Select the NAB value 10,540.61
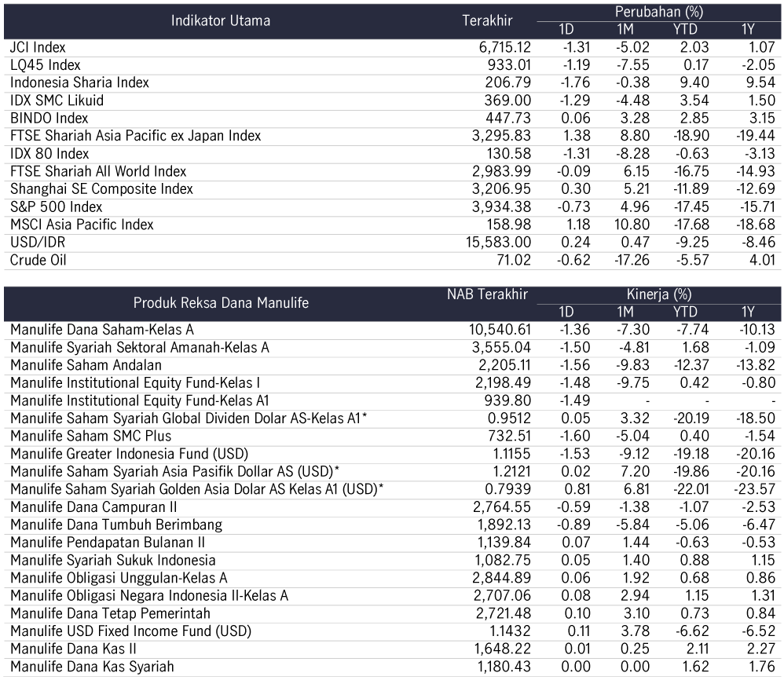Viewport: 784px width, 680px height. click(500, 330)
